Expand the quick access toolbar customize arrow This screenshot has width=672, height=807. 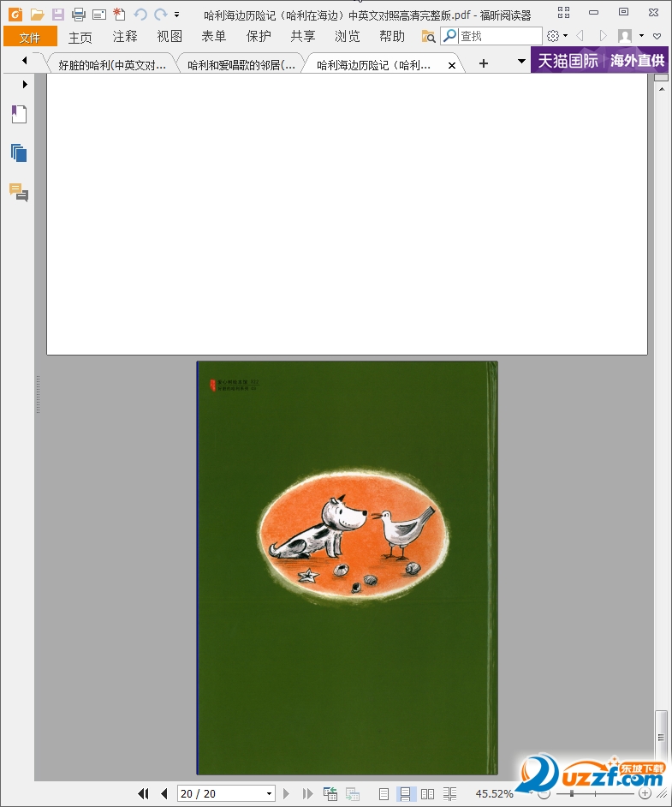177,15
